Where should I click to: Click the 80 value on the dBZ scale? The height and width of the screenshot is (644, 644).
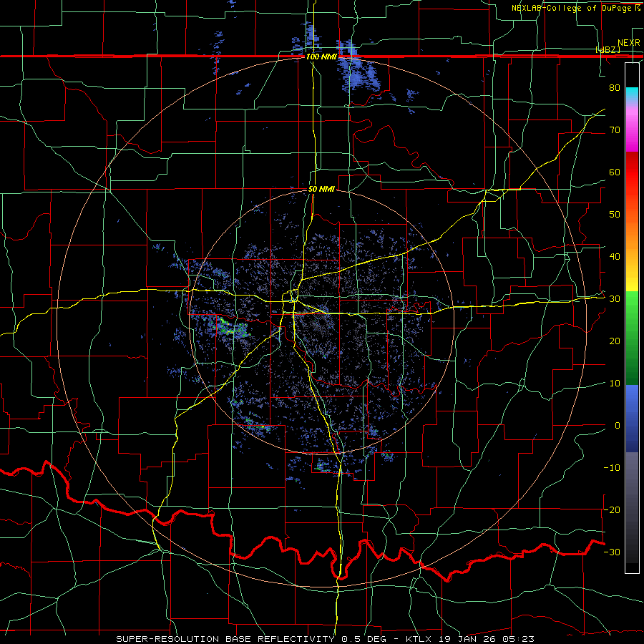[x=615, y=87]
